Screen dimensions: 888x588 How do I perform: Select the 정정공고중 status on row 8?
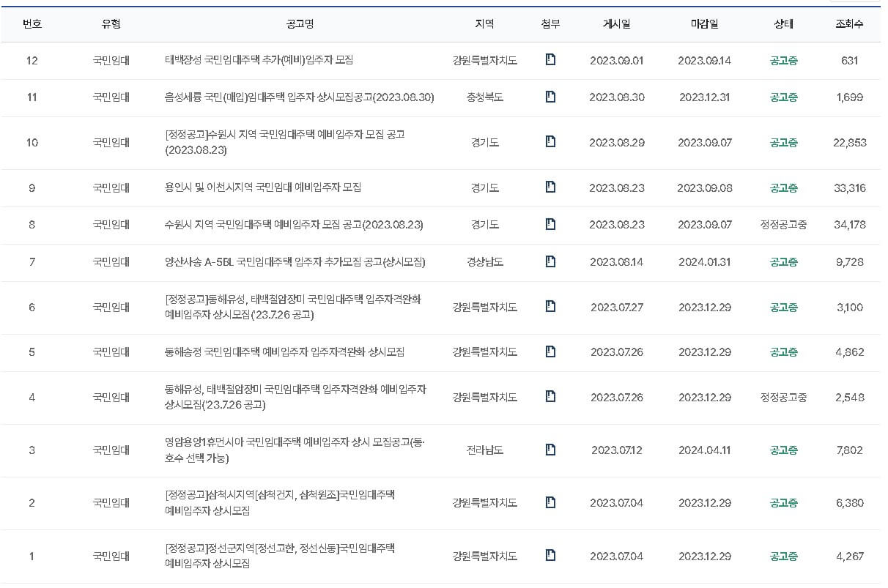click(782, 225)
